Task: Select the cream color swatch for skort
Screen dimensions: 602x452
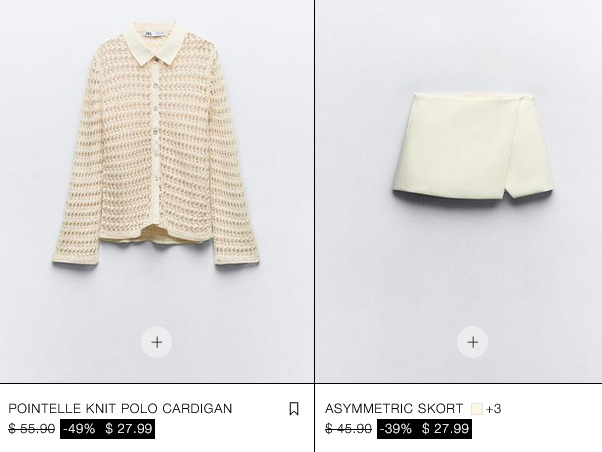Action: pos(477,409)
